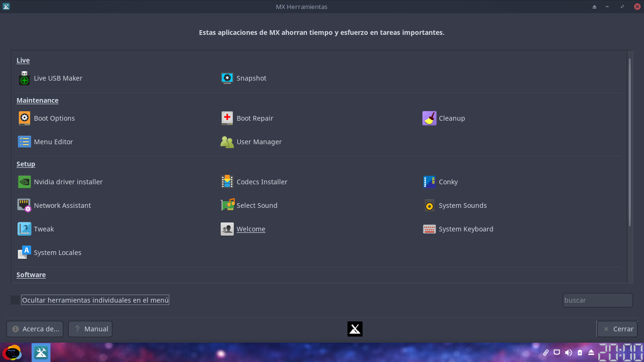Image resolution: width=644 pixels, height=362 pixels.
Task: Click the User Manager icon
Action: pos(227,142)
